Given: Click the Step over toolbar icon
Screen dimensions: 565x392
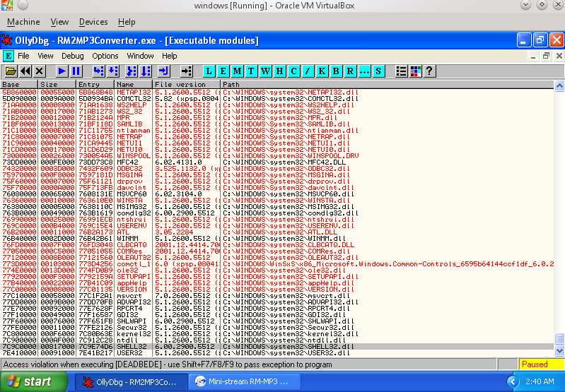Looking at the screenshot, I should click(x=113, y=71).
